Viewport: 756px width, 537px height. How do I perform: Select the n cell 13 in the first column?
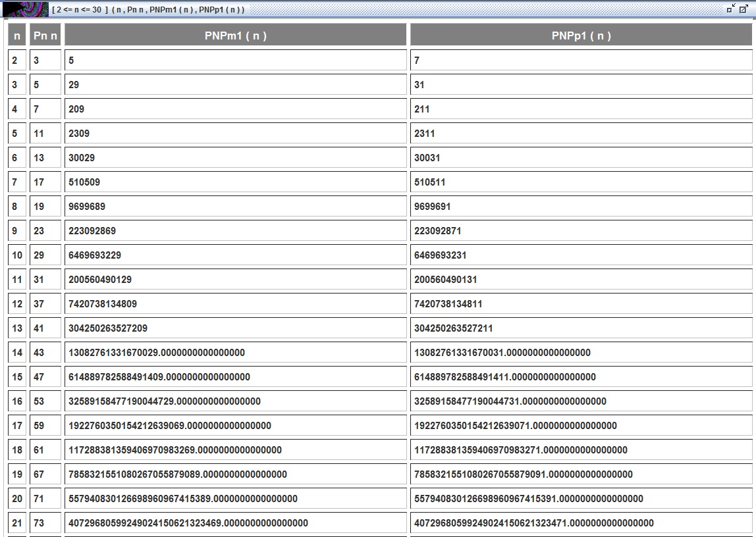click(x=17, y=328)
